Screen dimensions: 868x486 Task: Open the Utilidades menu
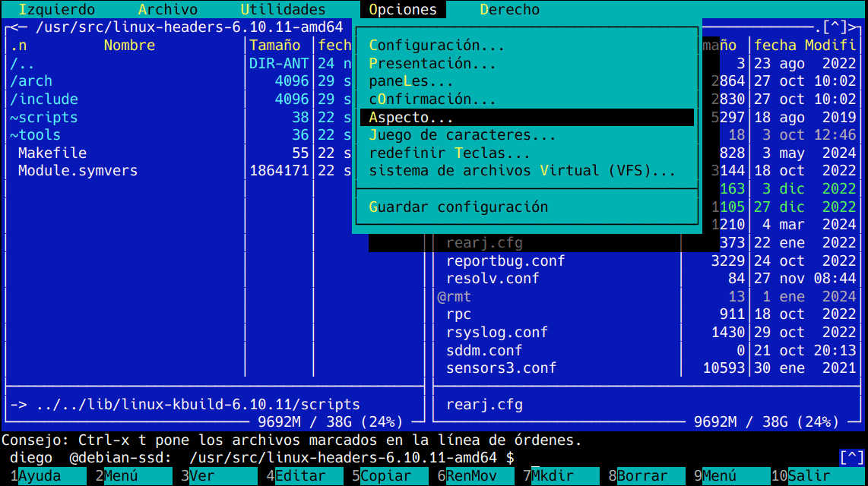(283, 9)
